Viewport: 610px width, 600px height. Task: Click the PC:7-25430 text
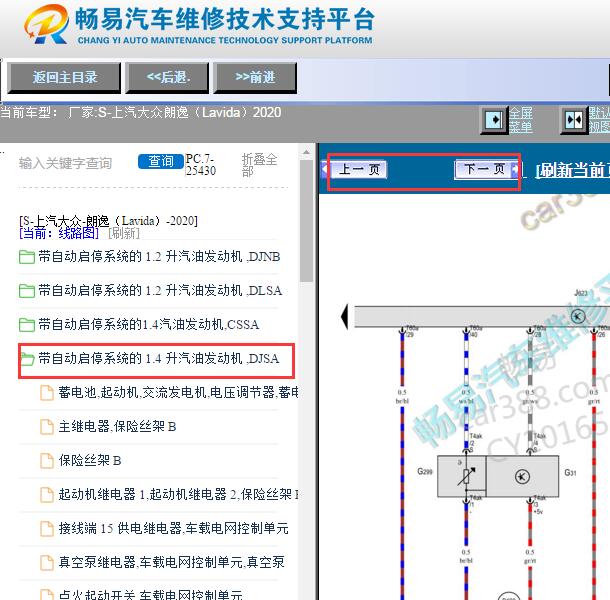point(200,165)
